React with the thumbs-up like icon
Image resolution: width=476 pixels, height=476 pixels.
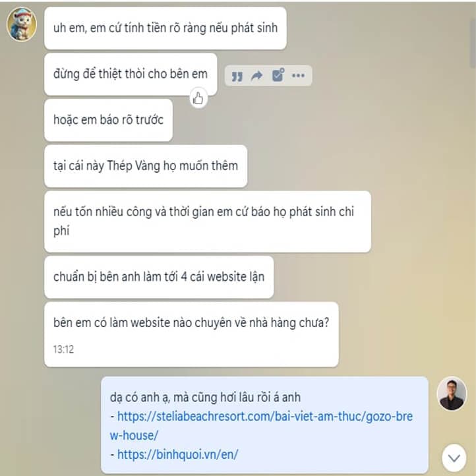coord(198,98)
